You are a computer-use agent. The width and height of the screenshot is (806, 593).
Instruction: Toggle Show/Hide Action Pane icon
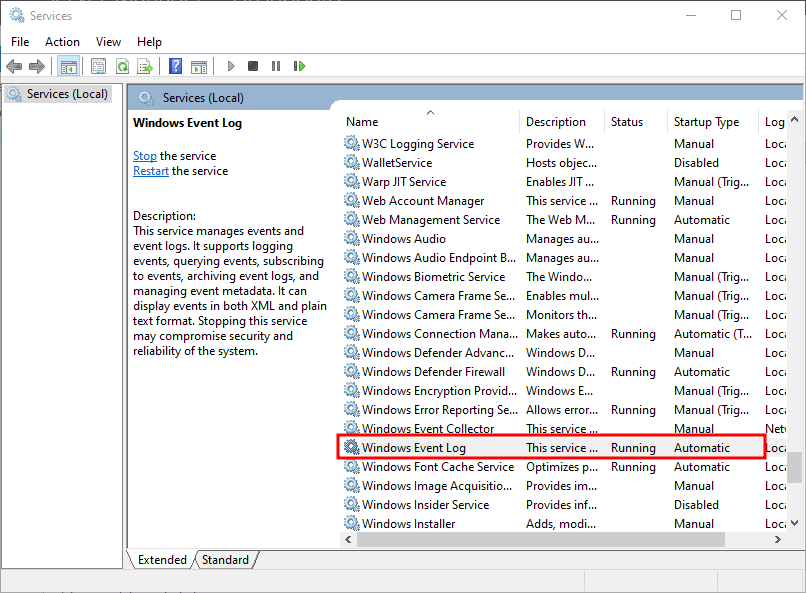(199, 66)
